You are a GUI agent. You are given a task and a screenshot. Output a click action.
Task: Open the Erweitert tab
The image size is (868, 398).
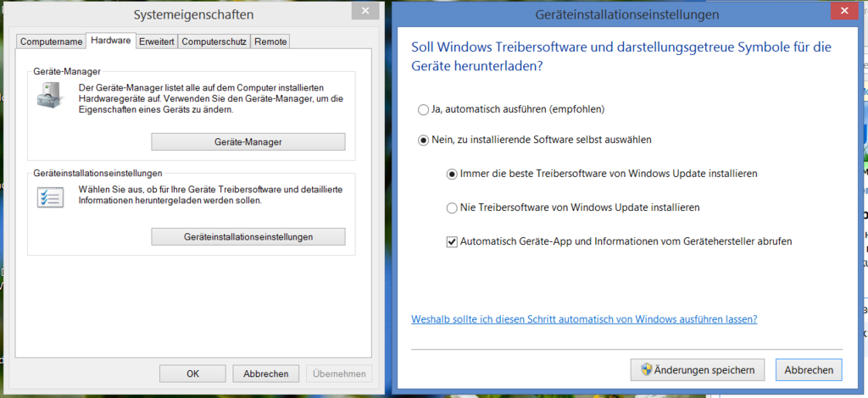pyautogui.click(x=157, y=41)
